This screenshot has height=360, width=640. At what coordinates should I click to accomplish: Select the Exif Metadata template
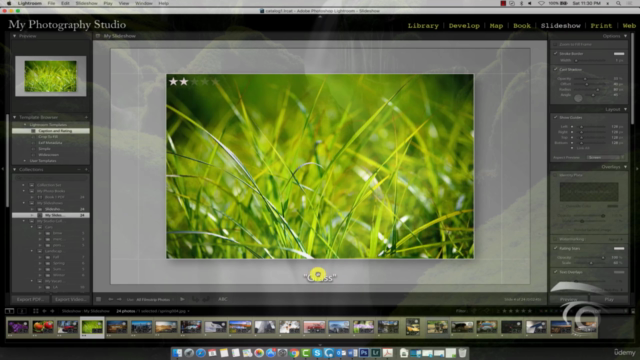point(51,143)
